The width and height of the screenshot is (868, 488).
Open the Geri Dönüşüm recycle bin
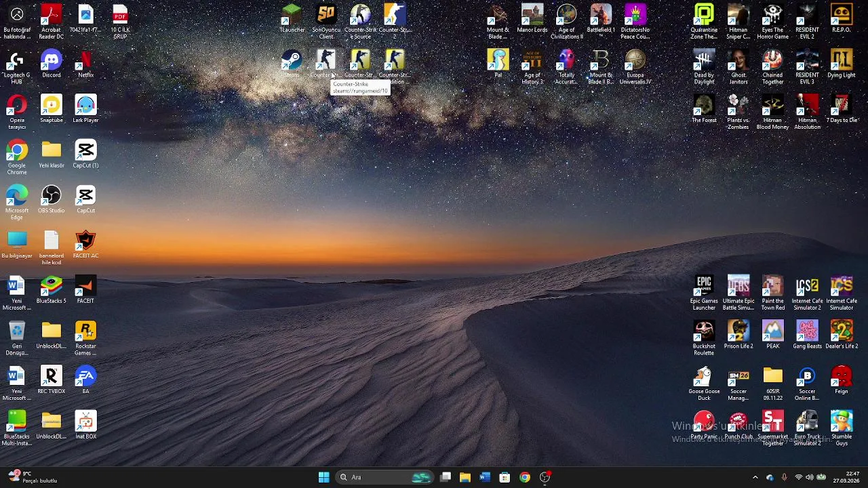click(x=17, y=338)
